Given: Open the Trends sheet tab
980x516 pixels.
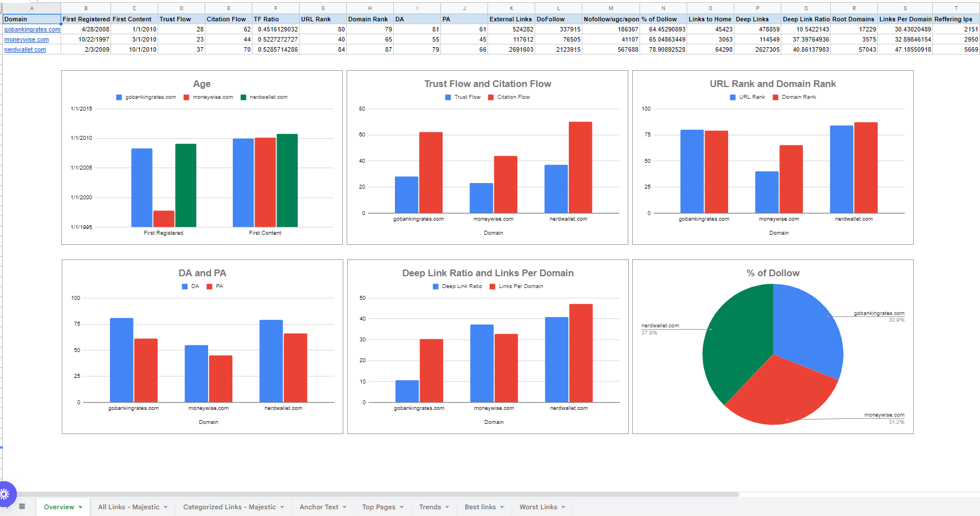Looking at the screenshot, I should coord(430,506).
